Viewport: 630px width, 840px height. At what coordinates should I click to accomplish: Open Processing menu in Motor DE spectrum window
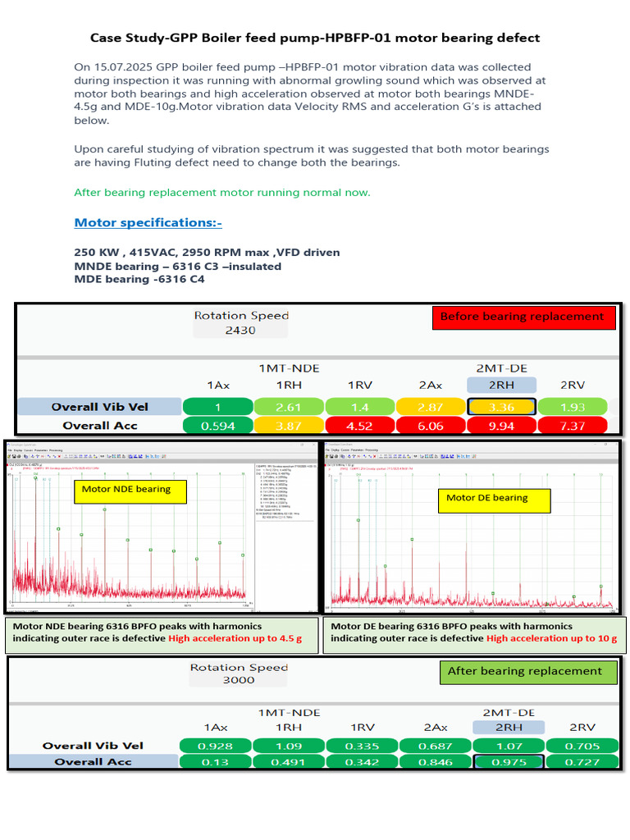click(372, 450)
